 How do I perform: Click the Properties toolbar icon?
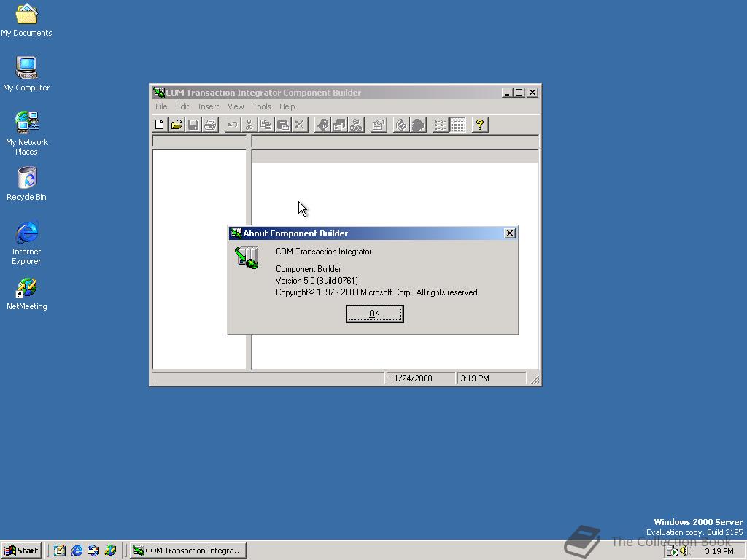(x=379, y=125)
